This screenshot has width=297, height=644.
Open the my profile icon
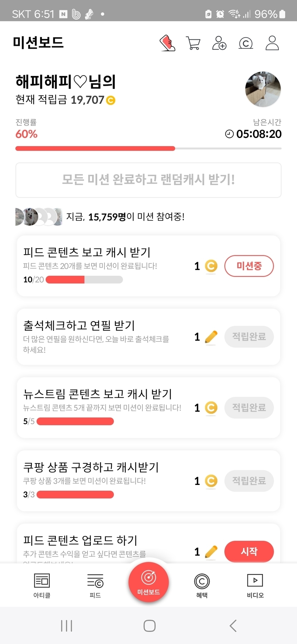pyautogui.click(x=272, y=43)
